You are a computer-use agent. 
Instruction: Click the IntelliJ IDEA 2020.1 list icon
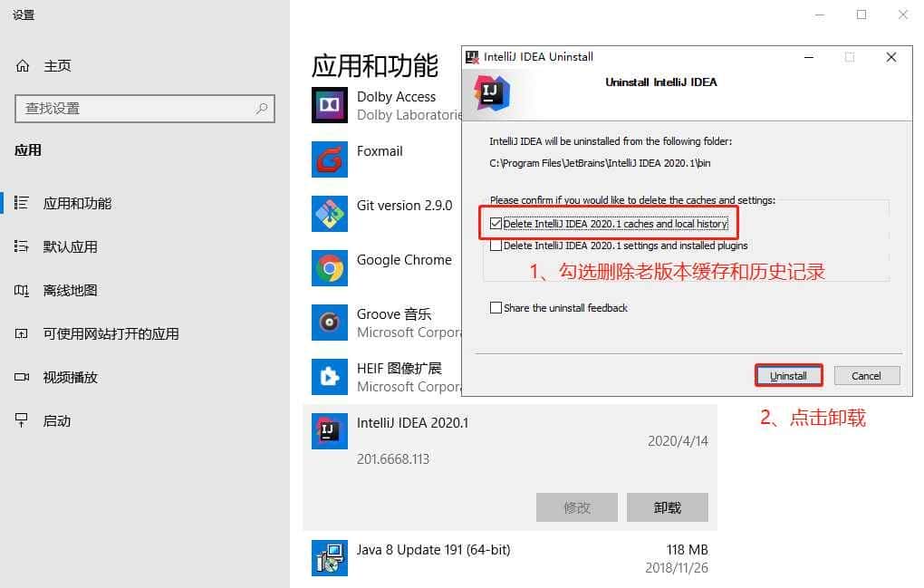coord(330,431)
